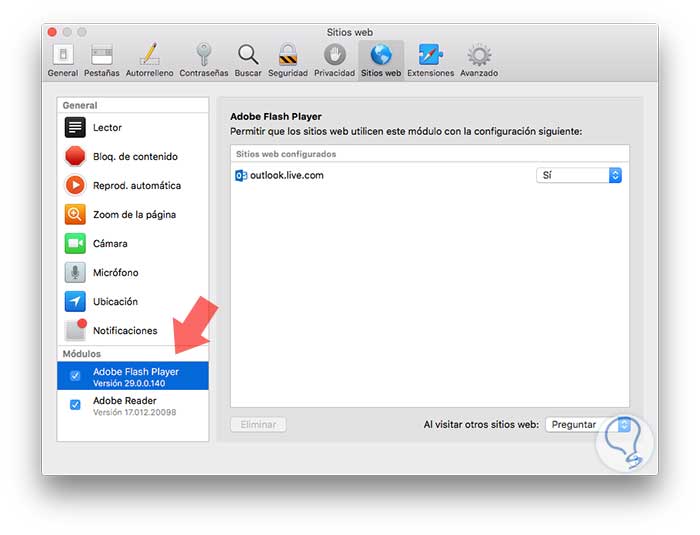700x535 pixels.
Task: Click the Bloq. de contenido label
Action: (x=135, y=156)
